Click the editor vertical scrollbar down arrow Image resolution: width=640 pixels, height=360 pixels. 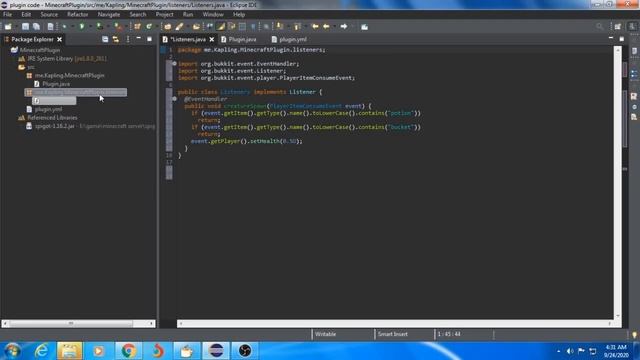click(x=618, y=316)
